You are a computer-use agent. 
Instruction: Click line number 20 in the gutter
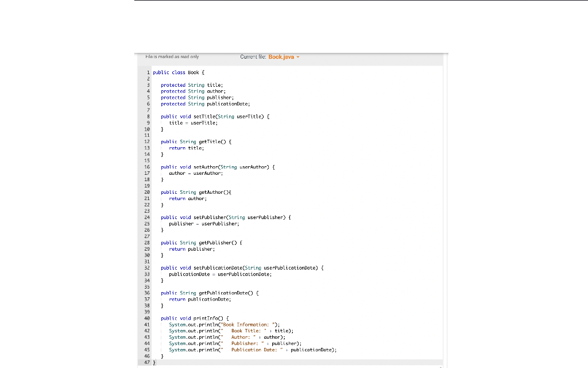148,192
